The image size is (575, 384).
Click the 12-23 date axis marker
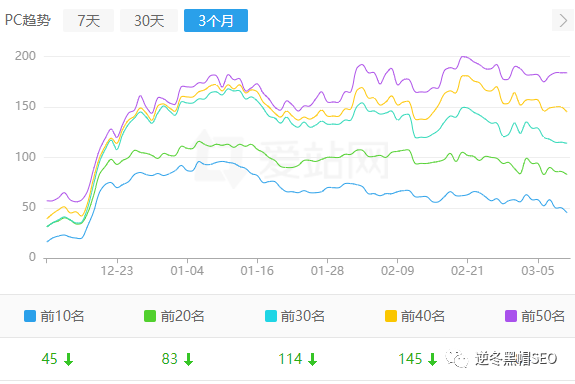pyautogui.click(x=117, y=271)
